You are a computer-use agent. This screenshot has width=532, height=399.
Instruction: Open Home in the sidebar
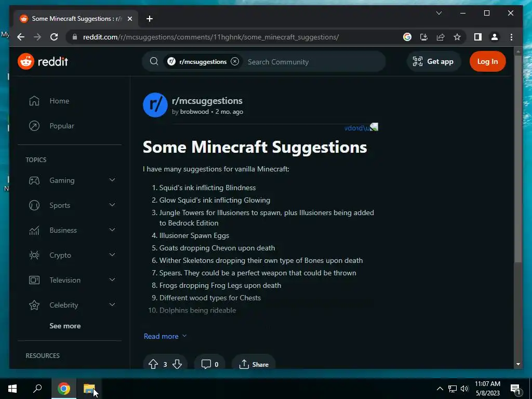pos(59,101)
